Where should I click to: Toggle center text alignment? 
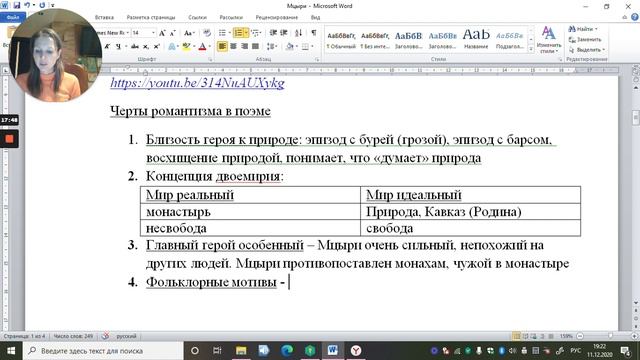pyautogui.click(x=233, y=47)
